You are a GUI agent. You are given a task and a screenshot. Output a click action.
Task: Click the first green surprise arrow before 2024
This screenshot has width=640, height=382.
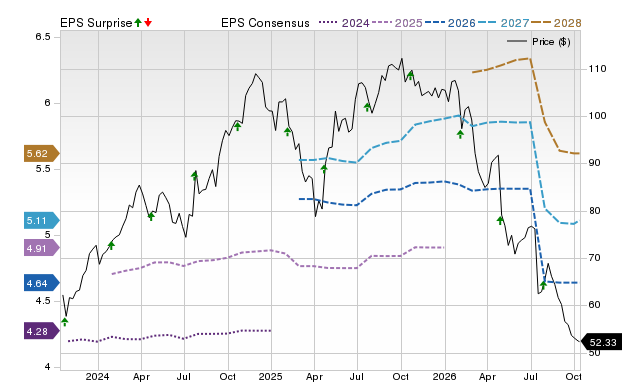tap(64, 322)
